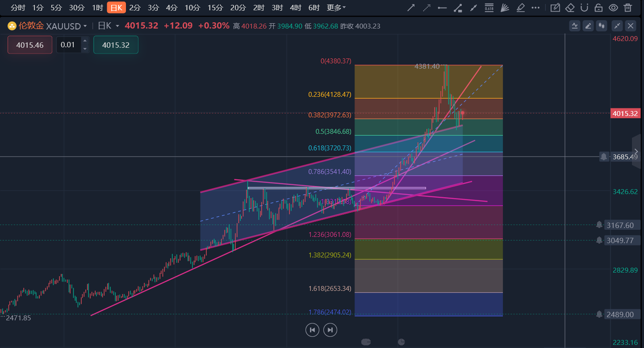
Task: Open the indicators panel icon
Action: coord(575,26)
